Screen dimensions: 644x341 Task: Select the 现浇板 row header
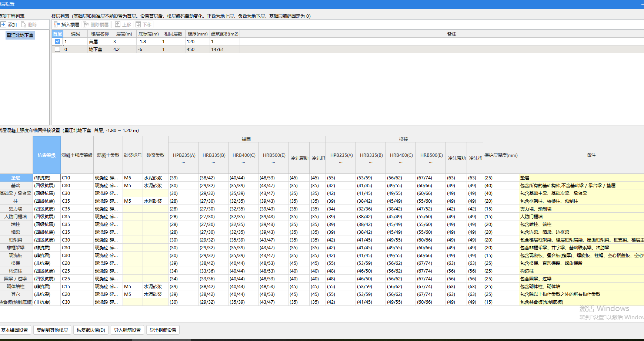[16, 256]
